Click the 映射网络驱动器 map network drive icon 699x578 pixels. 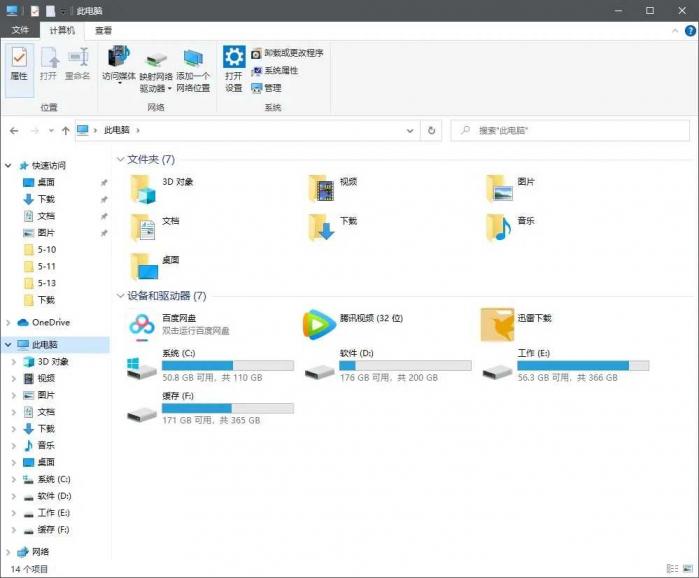(x=156, y=70)
